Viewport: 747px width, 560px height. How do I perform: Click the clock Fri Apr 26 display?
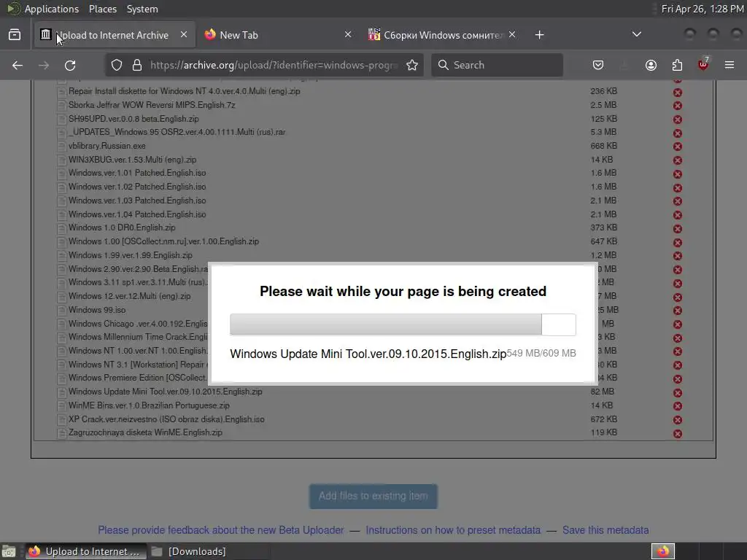[x=703, y=9]
